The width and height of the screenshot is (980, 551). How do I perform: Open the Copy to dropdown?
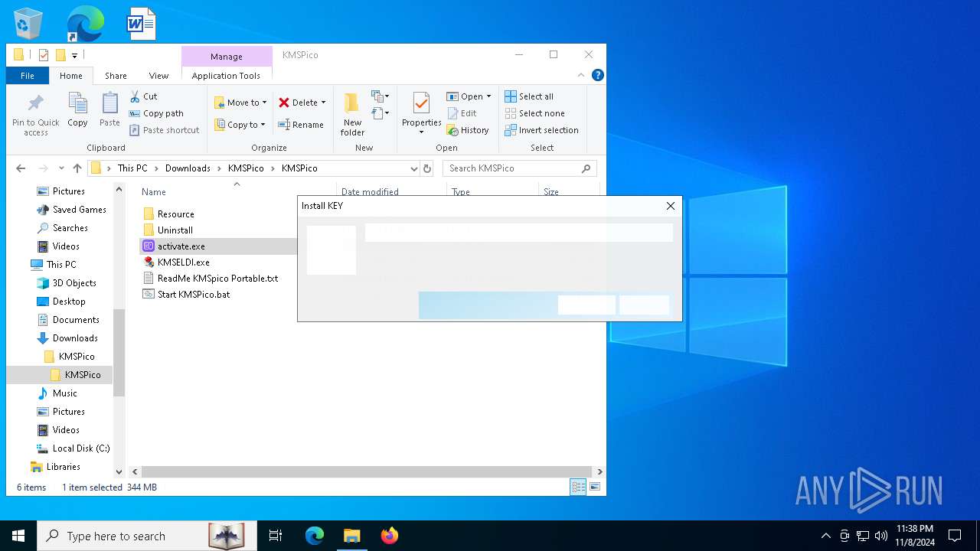(x=240, y=125)
